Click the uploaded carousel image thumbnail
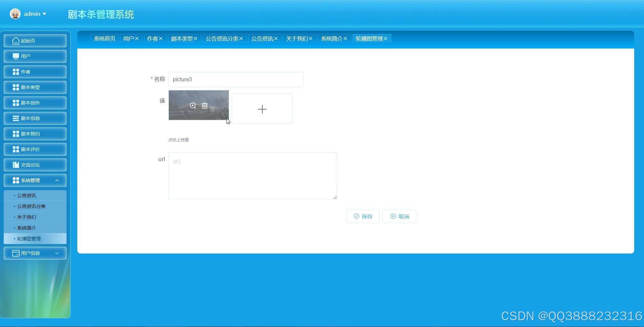The image size is (644, 327). (199, 105)
